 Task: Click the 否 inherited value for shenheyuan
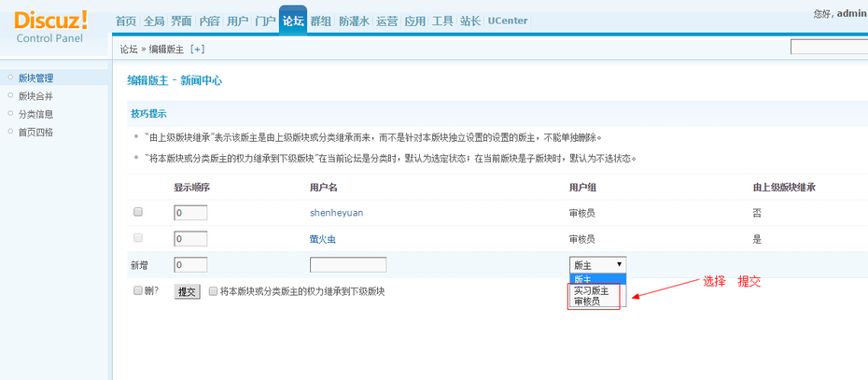[757, 213]
